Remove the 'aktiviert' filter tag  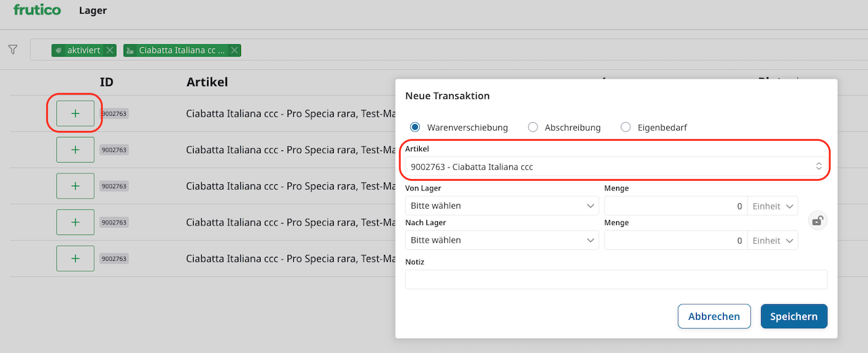point(110,50)
